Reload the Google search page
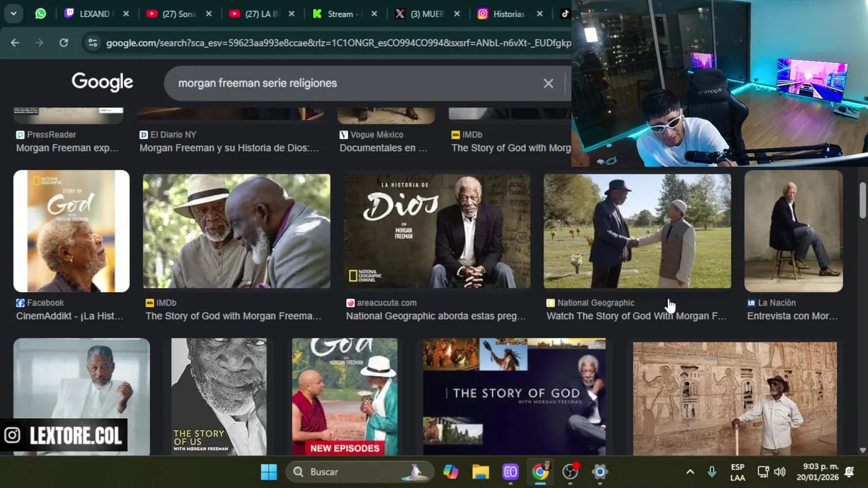This screenshot has width=868, height=488. pyautogui.click(x=64, y=43)
